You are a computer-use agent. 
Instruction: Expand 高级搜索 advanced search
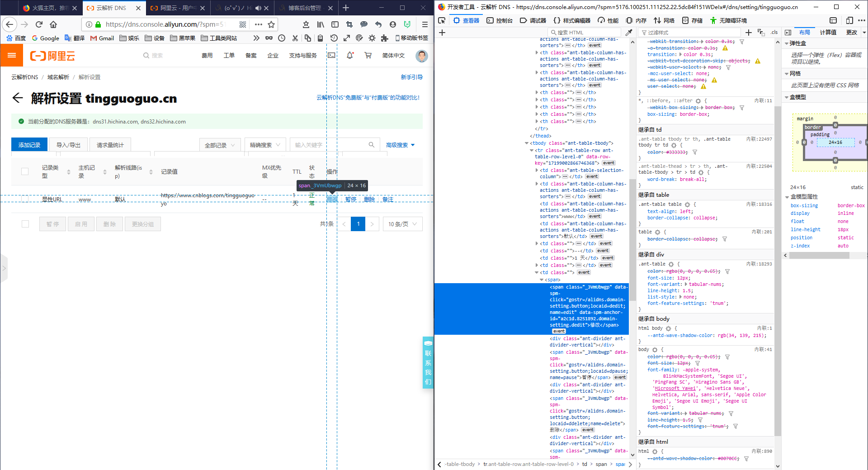400,145
